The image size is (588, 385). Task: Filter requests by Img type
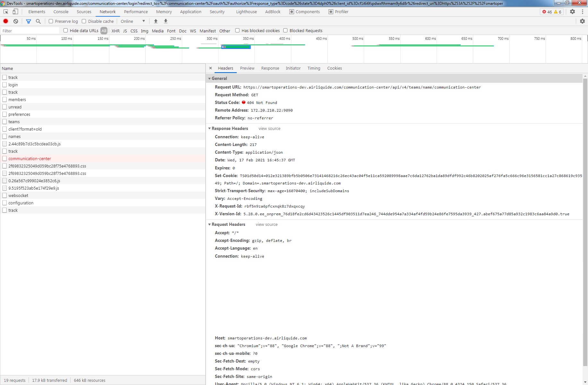(x=145, y=31)
